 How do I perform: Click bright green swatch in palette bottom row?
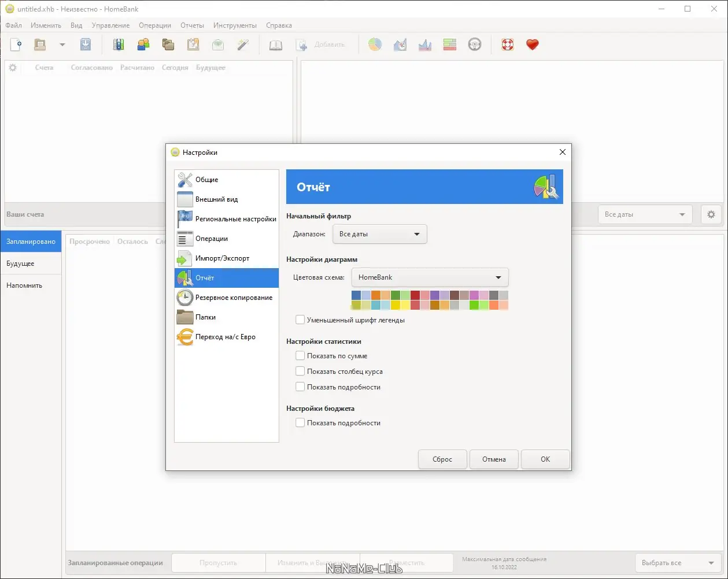tap(474, 305)
